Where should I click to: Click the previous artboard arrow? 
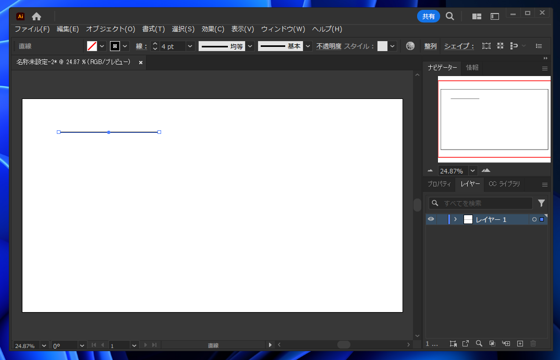103,345
